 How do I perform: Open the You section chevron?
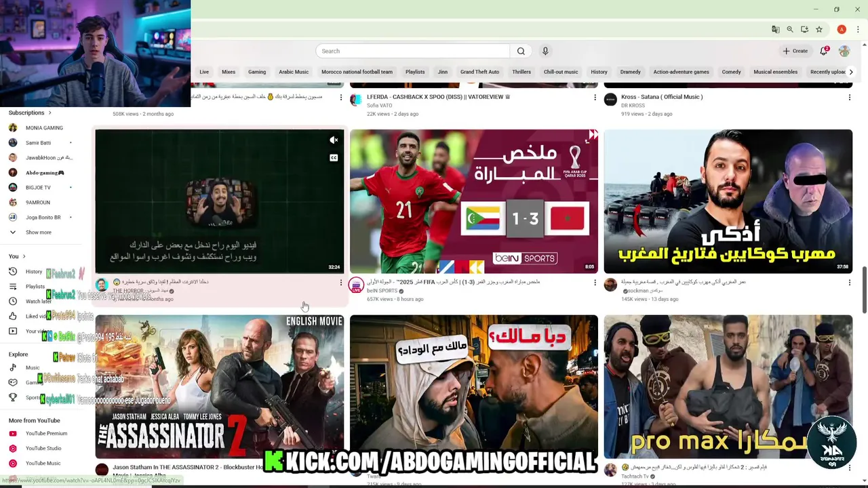[24, 256]
